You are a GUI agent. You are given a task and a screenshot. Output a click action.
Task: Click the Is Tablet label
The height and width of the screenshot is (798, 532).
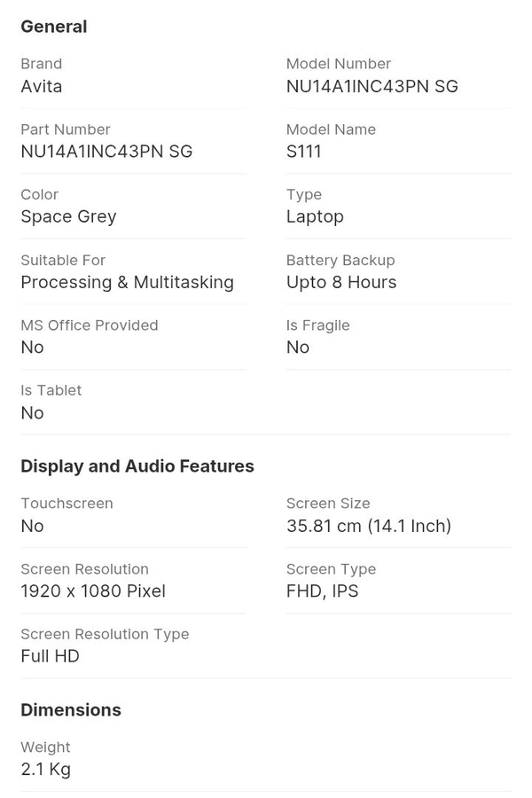click(51, 390)
